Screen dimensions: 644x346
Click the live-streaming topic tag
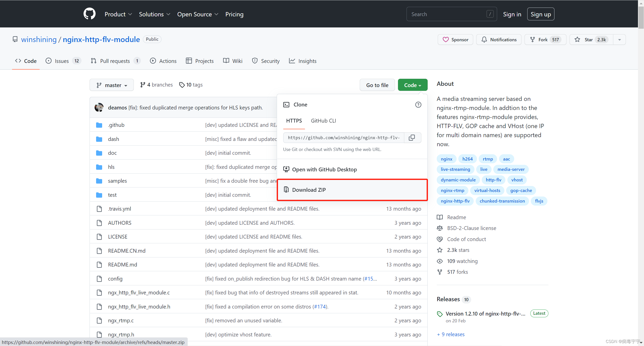[x=455, y=169]
